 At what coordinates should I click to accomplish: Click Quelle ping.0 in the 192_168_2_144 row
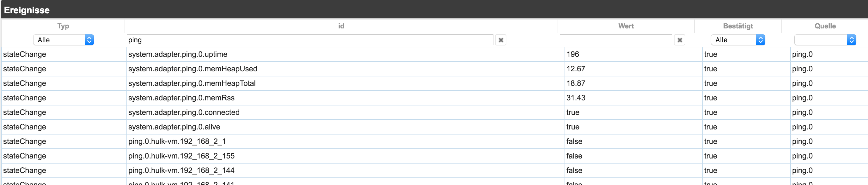[x=802, y=170]
